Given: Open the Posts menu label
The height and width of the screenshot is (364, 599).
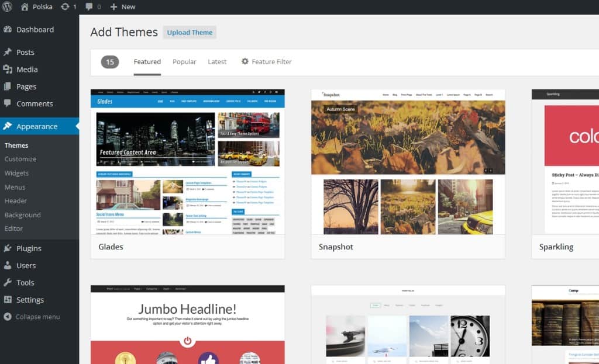Looking at the screenshot, I should [25, 52].
